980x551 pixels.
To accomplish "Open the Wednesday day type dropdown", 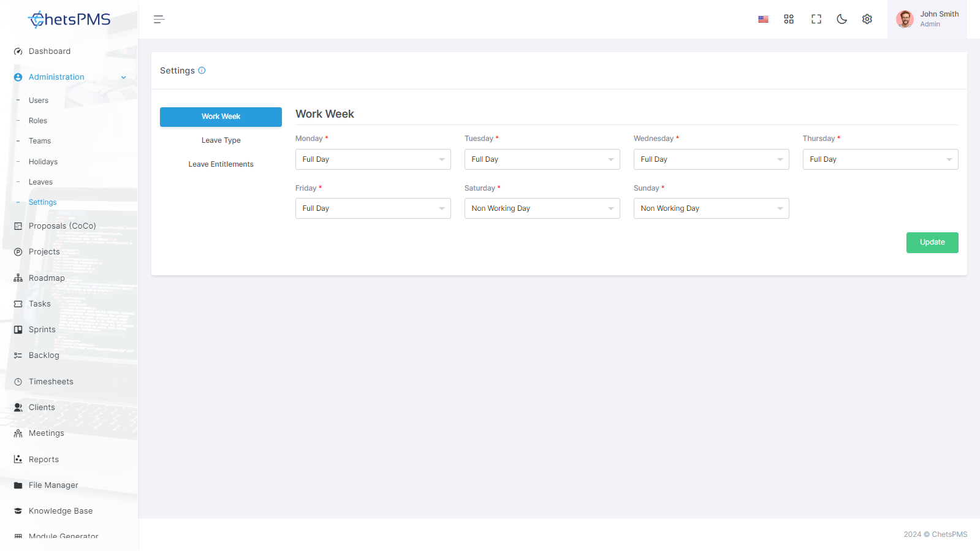I will coord(711,159).
